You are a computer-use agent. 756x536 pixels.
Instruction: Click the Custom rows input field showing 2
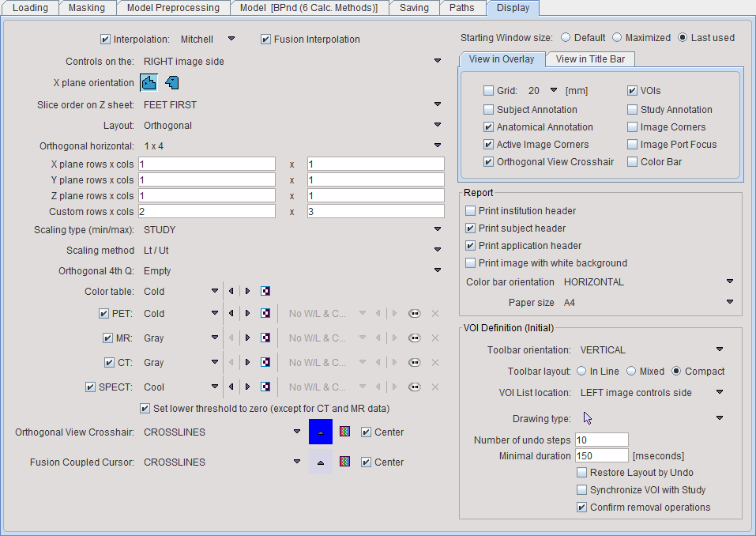[207, 211]
